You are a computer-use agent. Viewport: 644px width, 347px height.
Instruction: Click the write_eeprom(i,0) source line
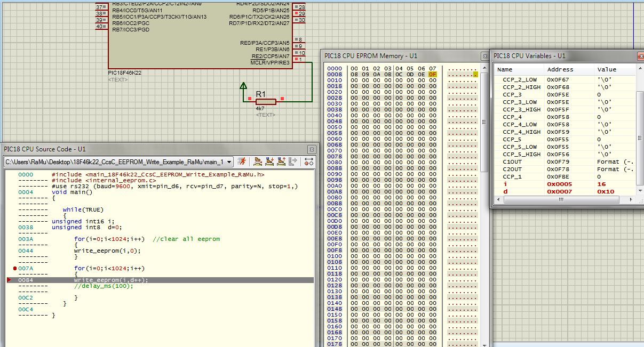[107, 251]
